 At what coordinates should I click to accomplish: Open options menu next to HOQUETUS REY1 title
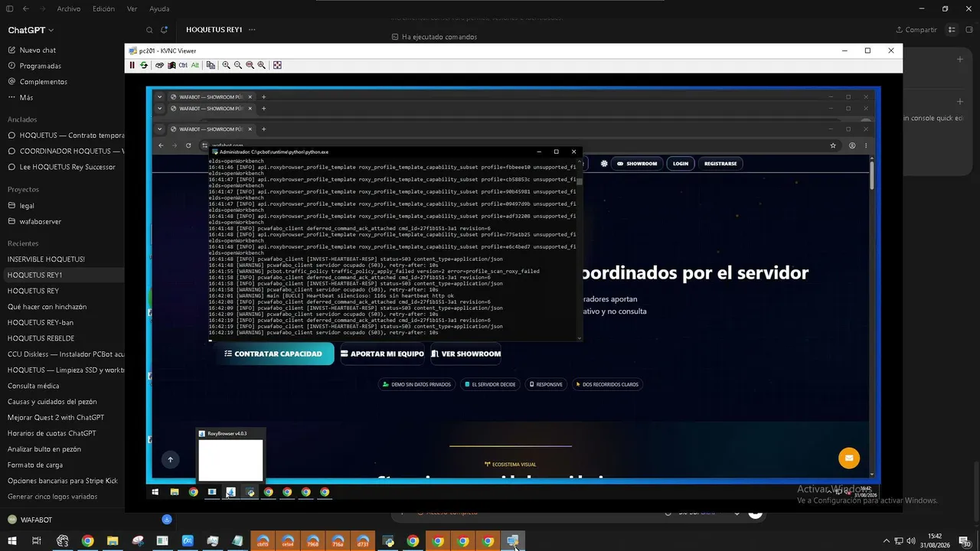click(x=252, y=30)
